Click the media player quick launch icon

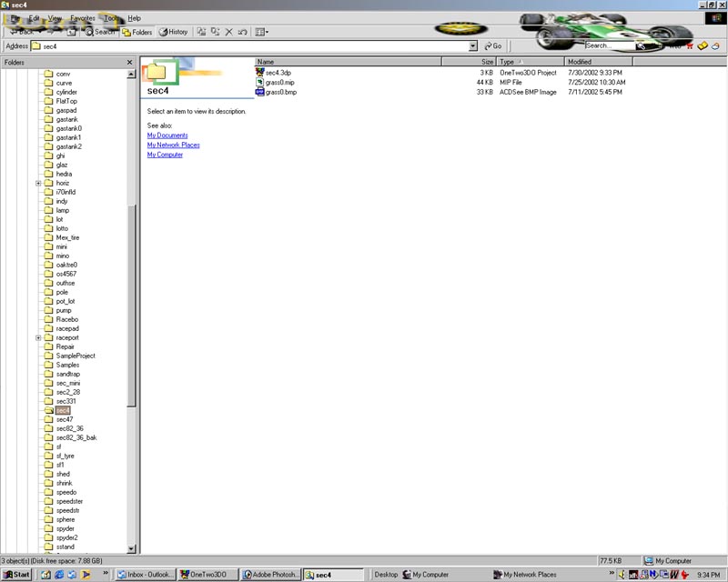86,575
